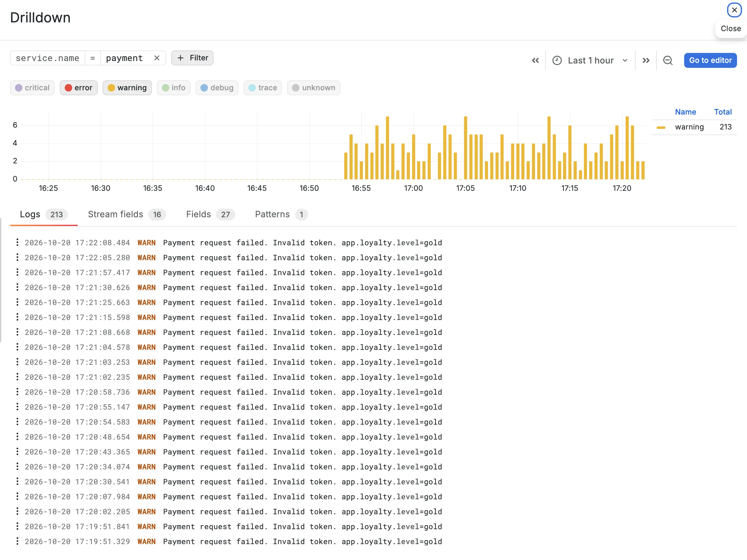Viewport: 747px width, 560px height.
Task: Open row menu for 17:21:15.598 log
Action: pyautogui.click(x=17, y=317)
